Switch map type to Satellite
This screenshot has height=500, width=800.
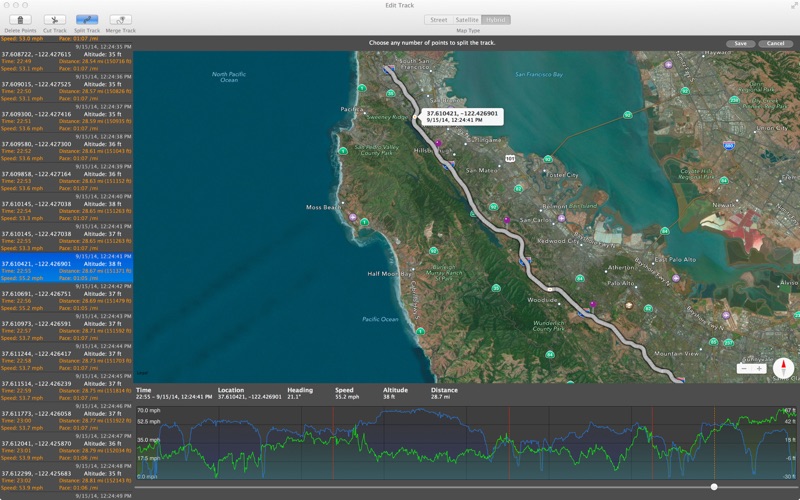(x=467, y=20)
